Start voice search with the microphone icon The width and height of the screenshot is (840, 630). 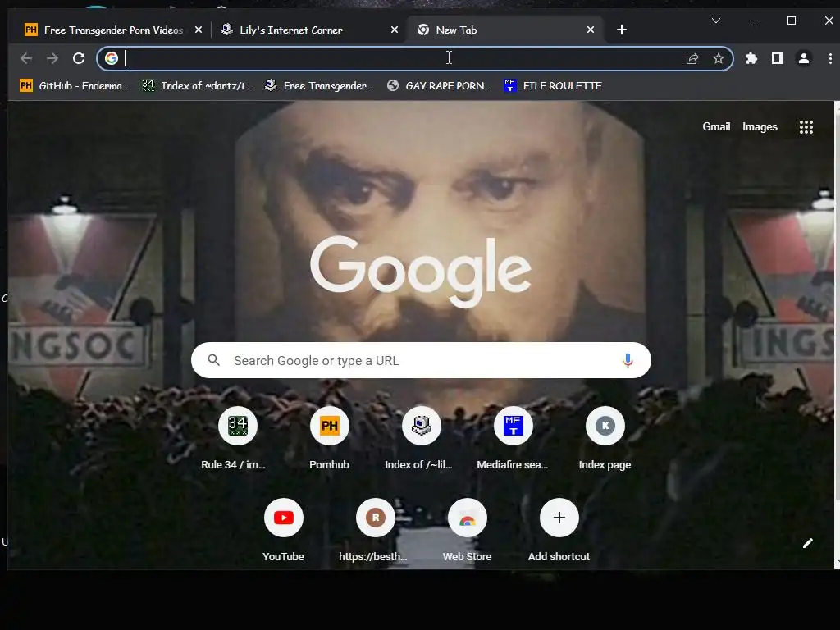[x=628, y=361]
